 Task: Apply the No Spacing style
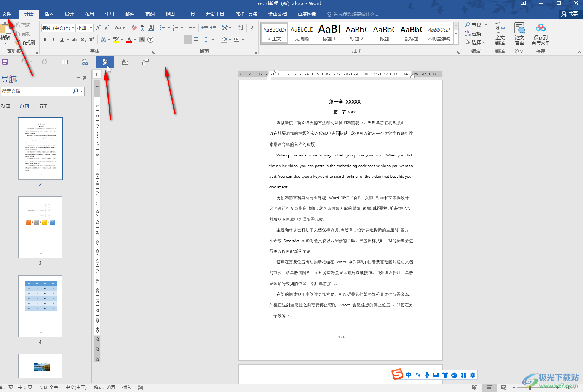click(302, 33)
